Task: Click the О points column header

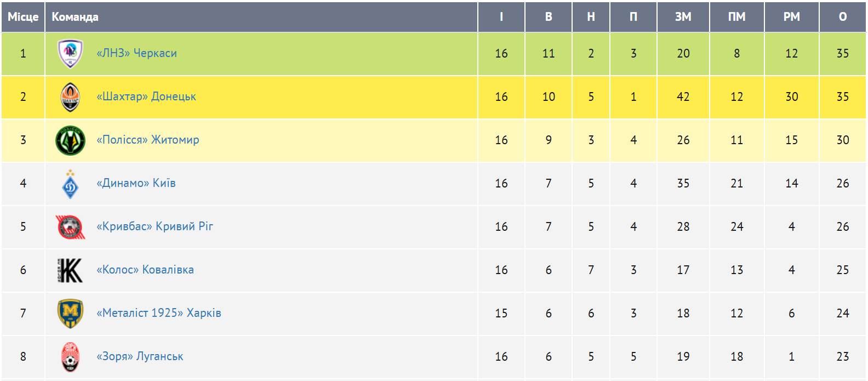Action: (842, 17)
